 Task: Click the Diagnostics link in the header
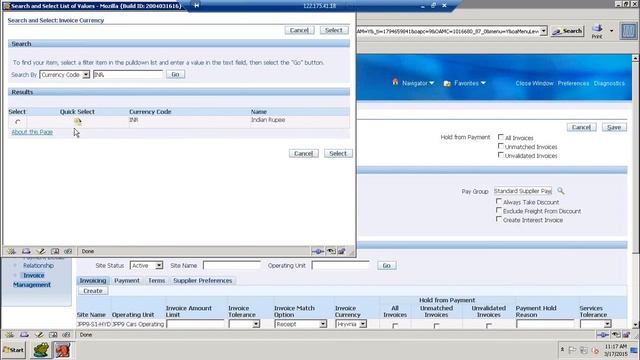pos(609,83)
